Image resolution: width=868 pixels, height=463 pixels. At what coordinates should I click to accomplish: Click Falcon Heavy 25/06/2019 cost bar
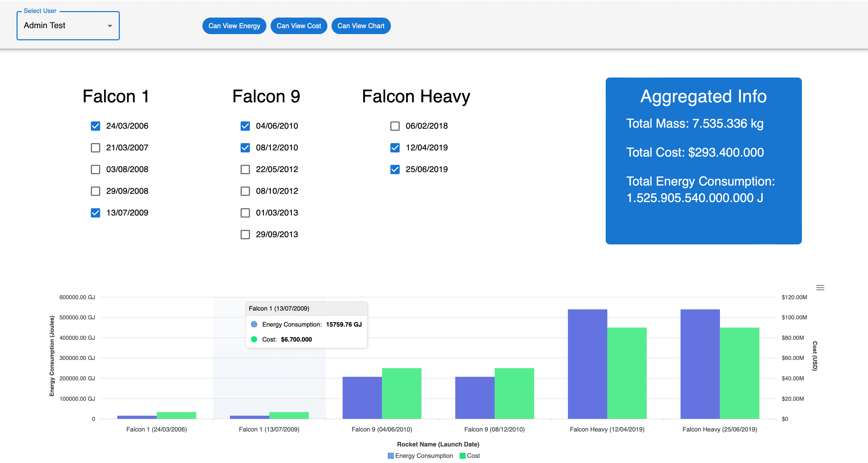tap(739, 373)
